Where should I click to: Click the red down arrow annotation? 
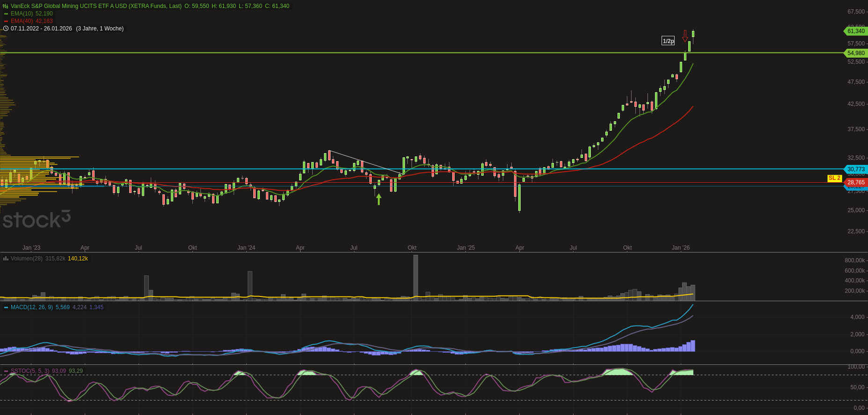[x=685, y=36]
